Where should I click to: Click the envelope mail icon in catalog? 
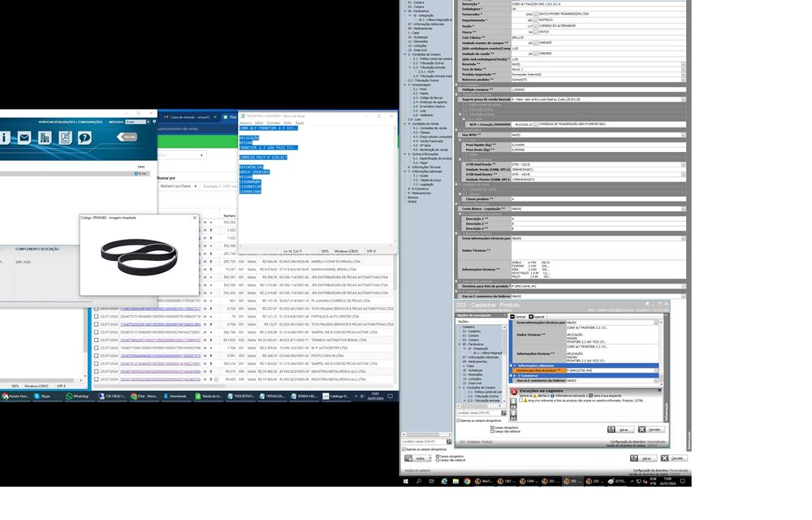tap(24, 137)
